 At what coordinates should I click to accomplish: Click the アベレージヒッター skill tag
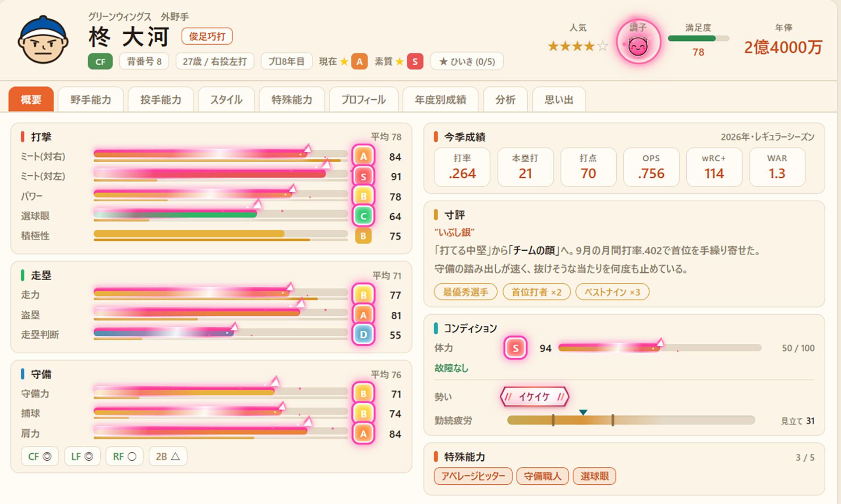click(473, 476)
